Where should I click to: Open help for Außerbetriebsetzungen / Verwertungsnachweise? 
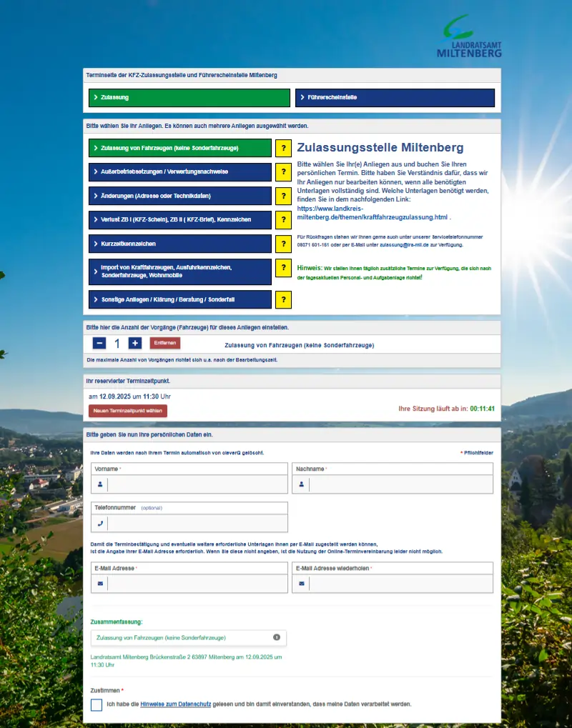coord(283,172)
